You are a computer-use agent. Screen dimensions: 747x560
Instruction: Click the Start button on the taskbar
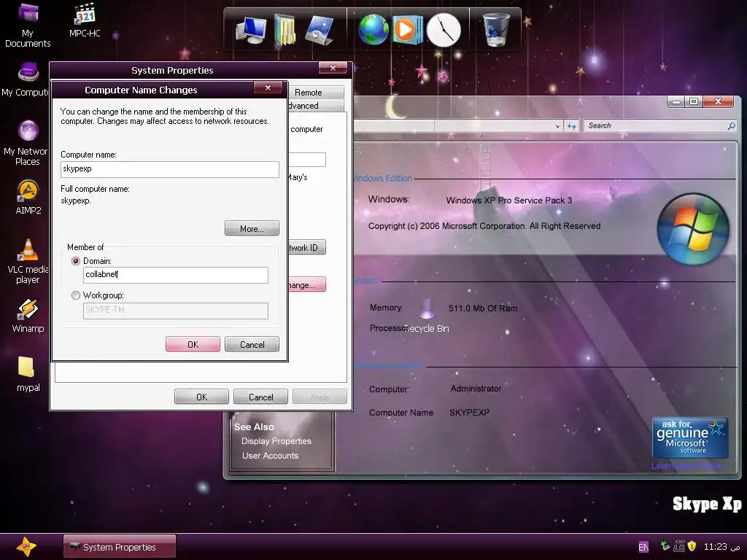click(x=26, y=547)
